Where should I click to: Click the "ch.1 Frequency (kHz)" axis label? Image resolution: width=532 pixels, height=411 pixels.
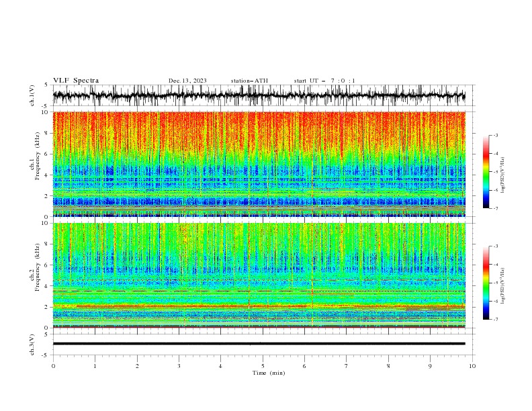pos(35,154)
